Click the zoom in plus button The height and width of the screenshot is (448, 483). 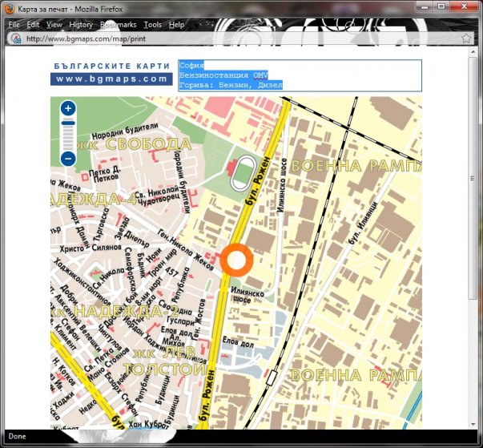tap(68, 108)
